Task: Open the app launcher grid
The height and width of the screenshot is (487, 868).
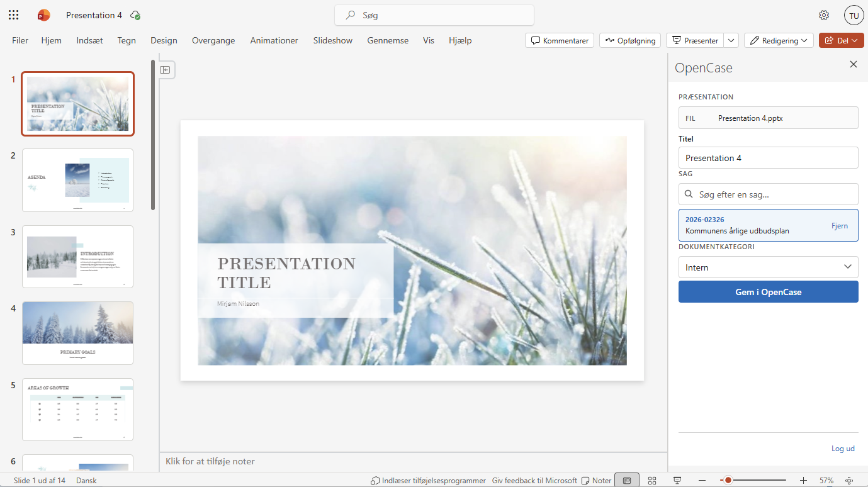Action: 14,15
